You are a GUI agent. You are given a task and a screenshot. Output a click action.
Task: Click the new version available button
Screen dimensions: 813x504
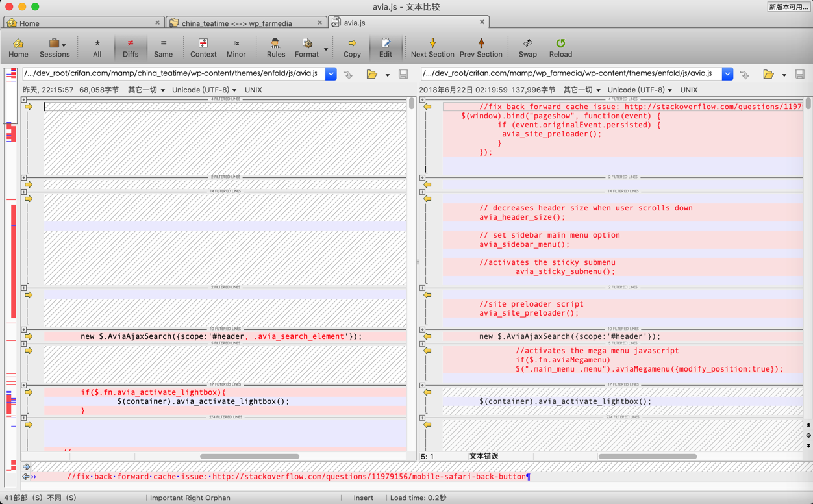pos(788,6)
